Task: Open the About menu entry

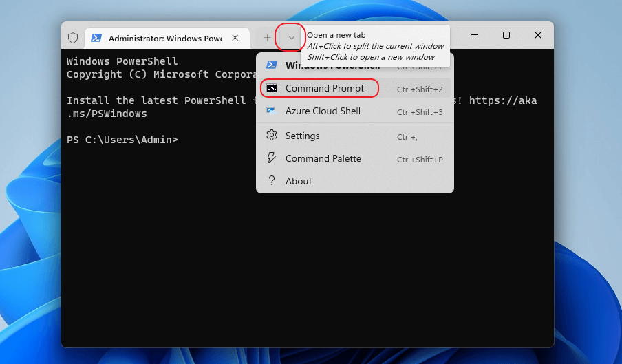Action: pyautogui.click(x=354, y=181)
